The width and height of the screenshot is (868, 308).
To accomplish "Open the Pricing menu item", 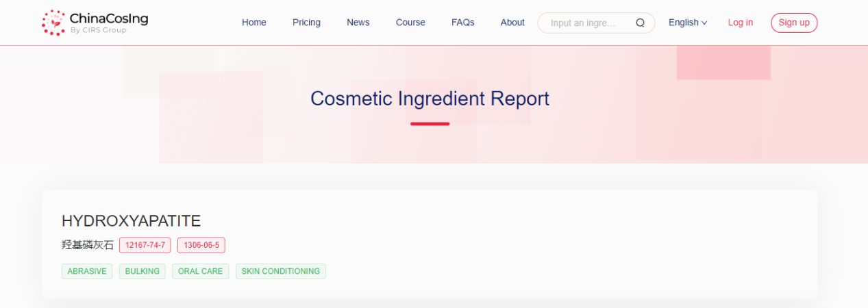I will [x=306, y=23].
